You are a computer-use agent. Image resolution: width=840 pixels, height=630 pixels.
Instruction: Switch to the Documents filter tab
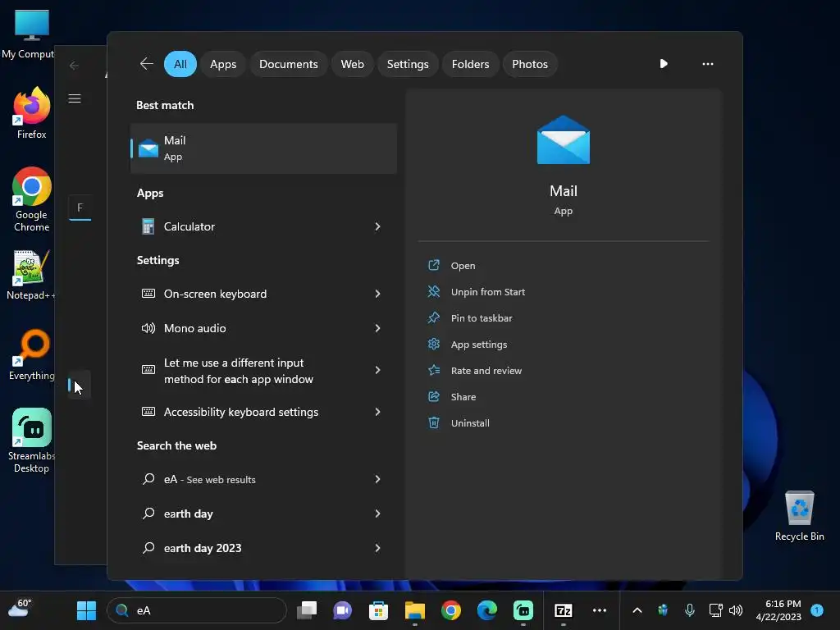(288, 64)
